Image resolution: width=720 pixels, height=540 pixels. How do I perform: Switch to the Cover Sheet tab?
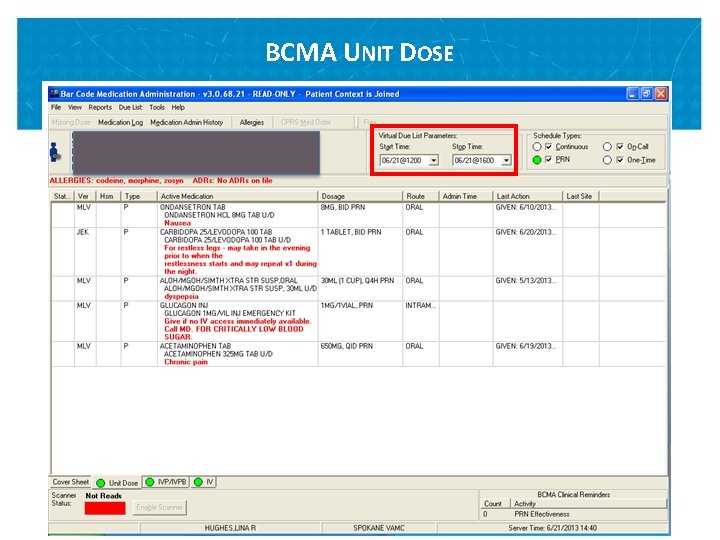(70, 482)
